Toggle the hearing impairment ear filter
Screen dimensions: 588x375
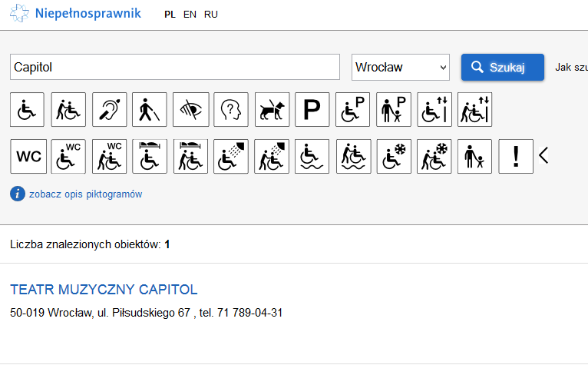pos(109,110)
